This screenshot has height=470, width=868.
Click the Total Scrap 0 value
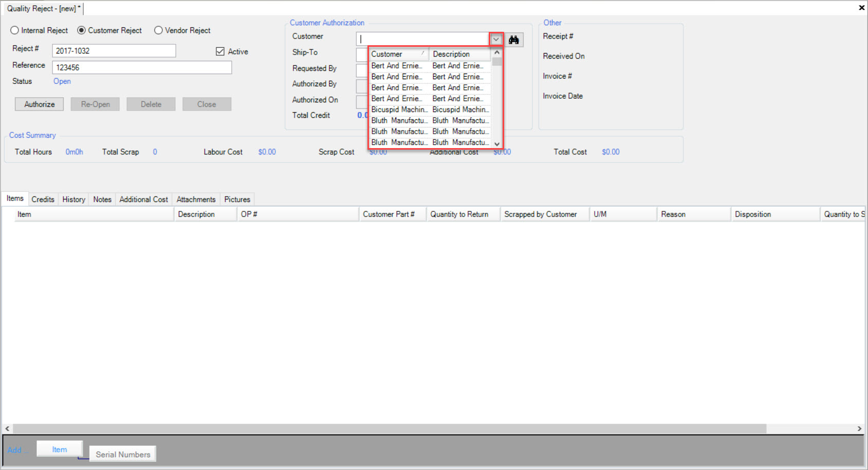(155, 152)
